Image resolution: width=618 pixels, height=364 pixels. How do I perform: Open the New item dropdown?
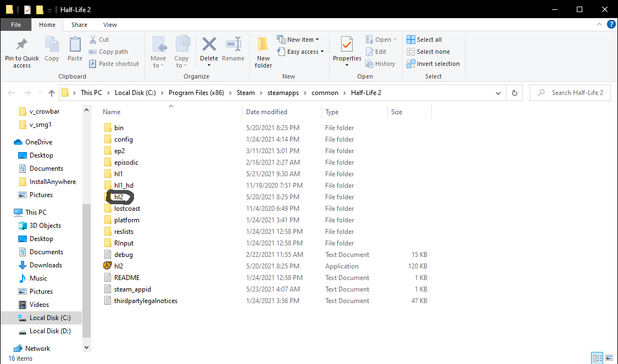298,40
